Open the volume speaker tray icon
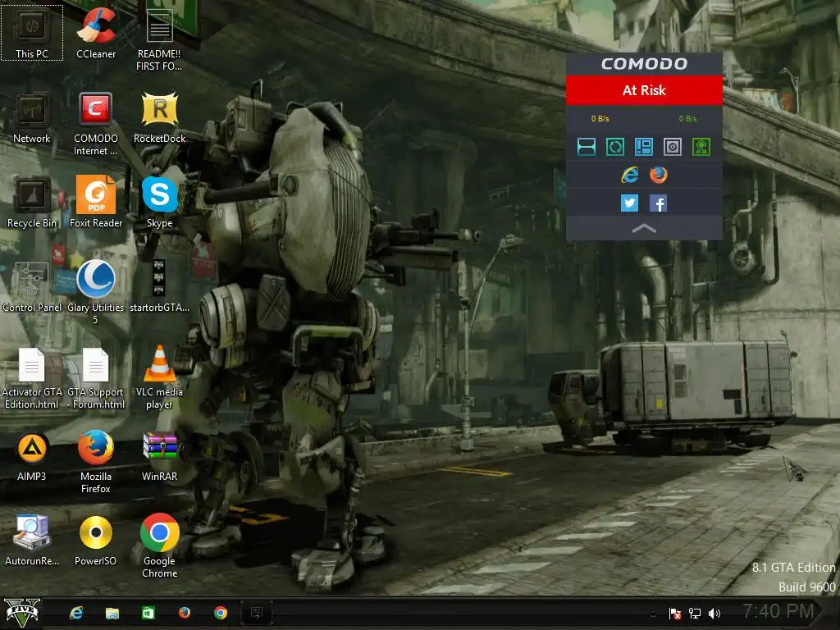The height and width of the screenshot is (630, 840). 714,614
